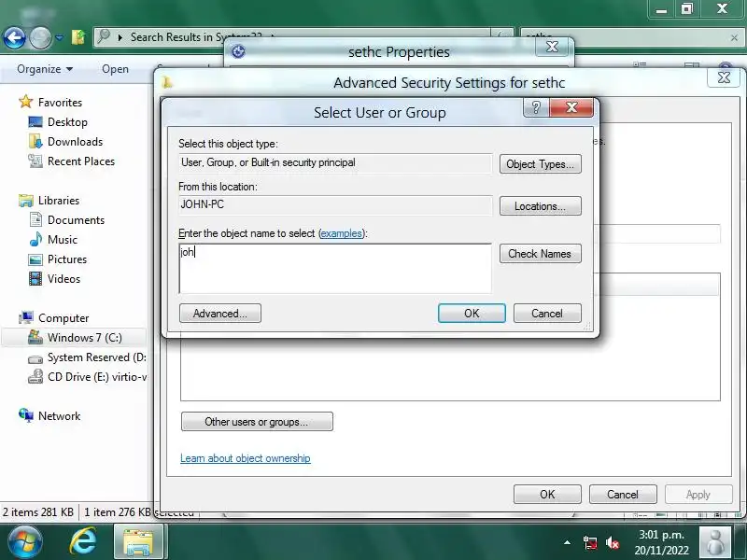Confirm Select User or Group with OK
Screen dimensions: 747x560
point(472,314)
